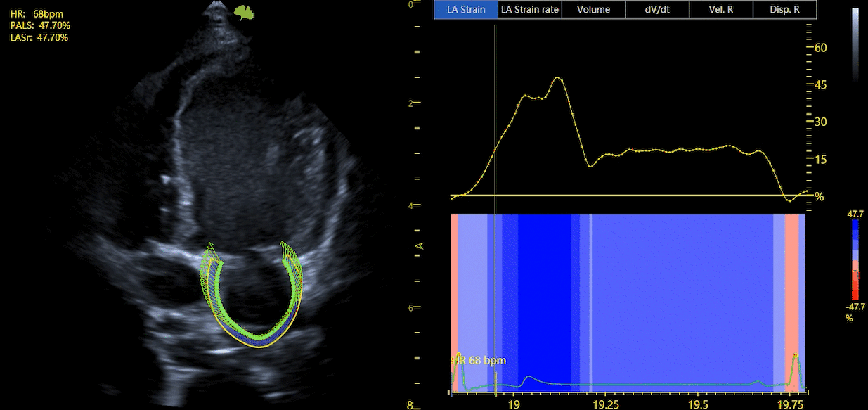Open the Volume tab
868x410 pixels.
pos(593,10)
